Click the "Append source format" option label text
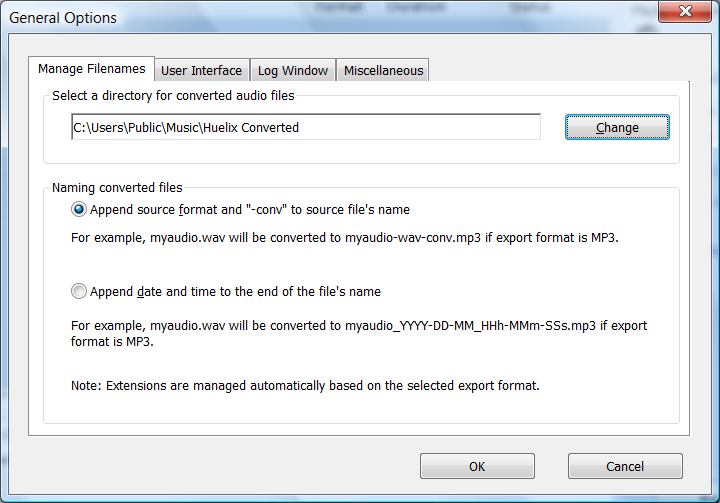The height and width of the screenshot is (503, 720). click(249, 210)
